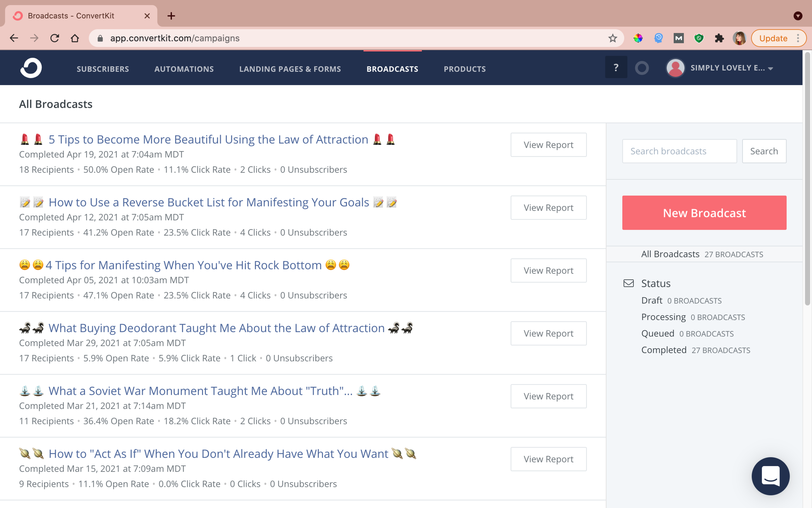Image resolution: width=812 pixels, height=508 pixels.
Task: Go to the Subscribers nav tab
Action: click(103, 69)
